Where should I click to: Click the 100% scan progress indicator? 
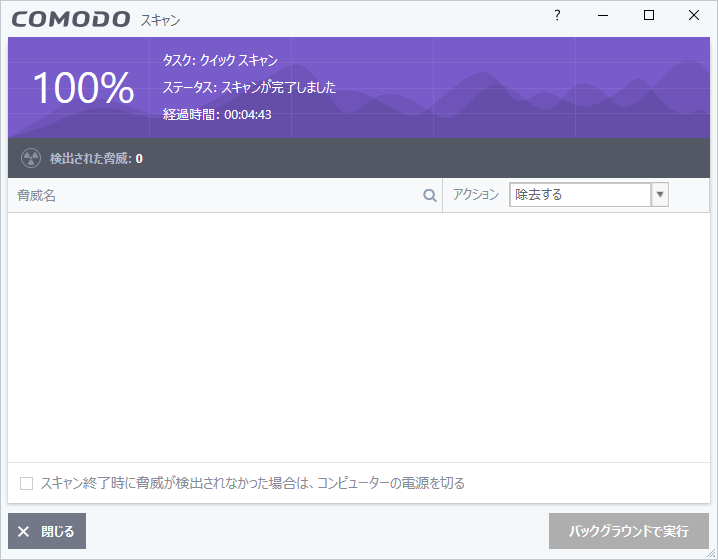[83, 88]
